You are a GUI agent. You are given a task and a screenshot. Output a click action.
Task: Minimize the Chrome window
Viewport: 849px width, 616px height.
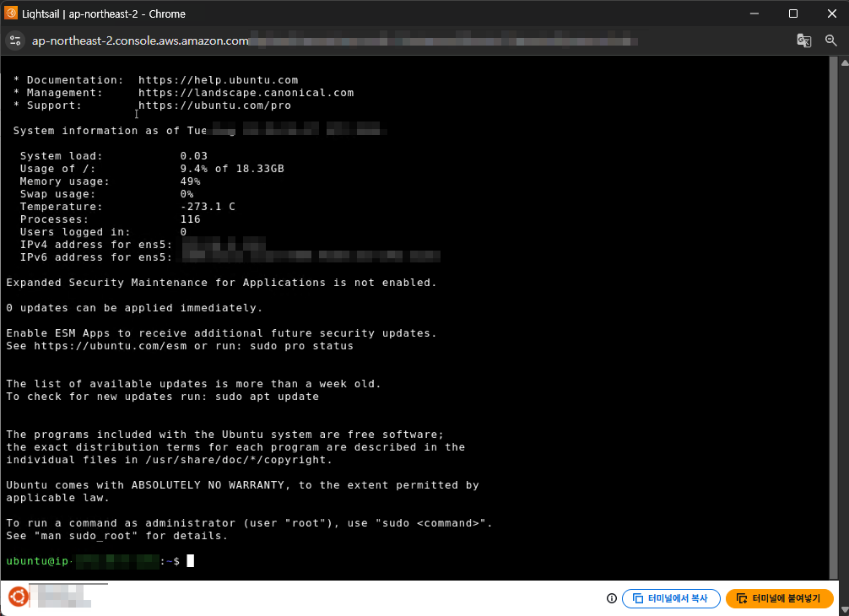click(754, 14)
